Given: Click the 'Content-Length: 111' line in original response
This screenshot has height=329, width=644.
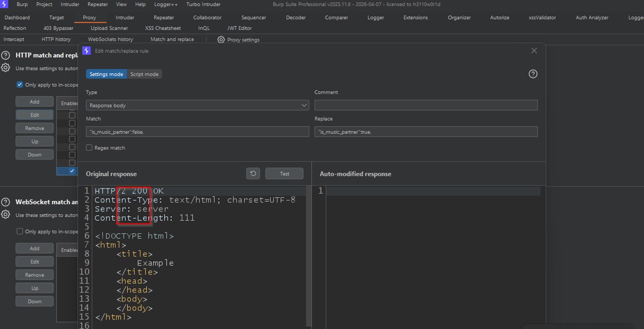Looking at the screenshot, I should (x=145, y=218).
